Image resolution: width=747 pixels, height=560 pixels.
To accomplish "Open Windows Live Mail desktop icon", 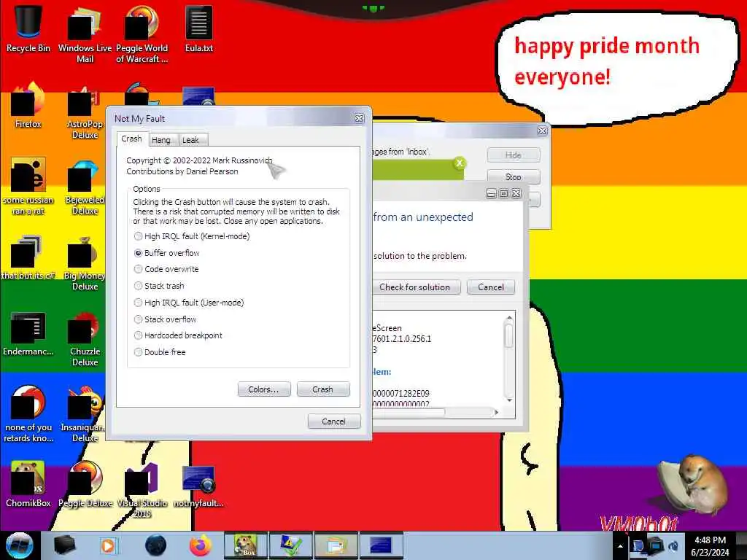I will point(85,34).
